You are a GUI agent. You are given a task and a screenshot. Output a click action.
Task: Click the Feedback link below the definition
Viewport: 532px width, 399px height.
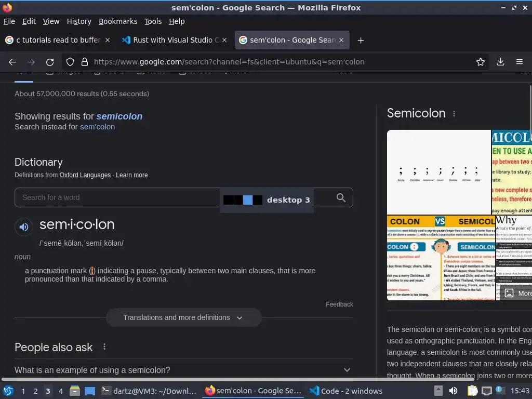click(339, 304)
